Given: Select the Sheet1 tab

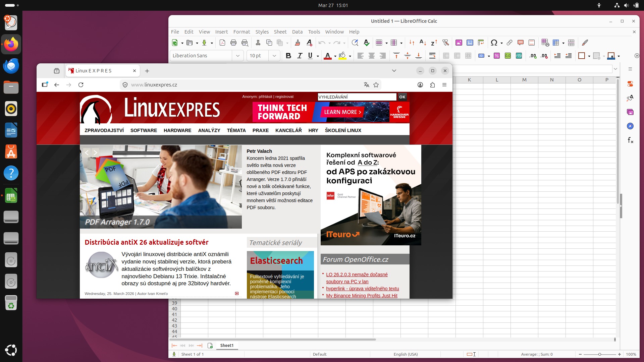Looking at the screenshot, I should pyautogui.click(x=227, y=345).
